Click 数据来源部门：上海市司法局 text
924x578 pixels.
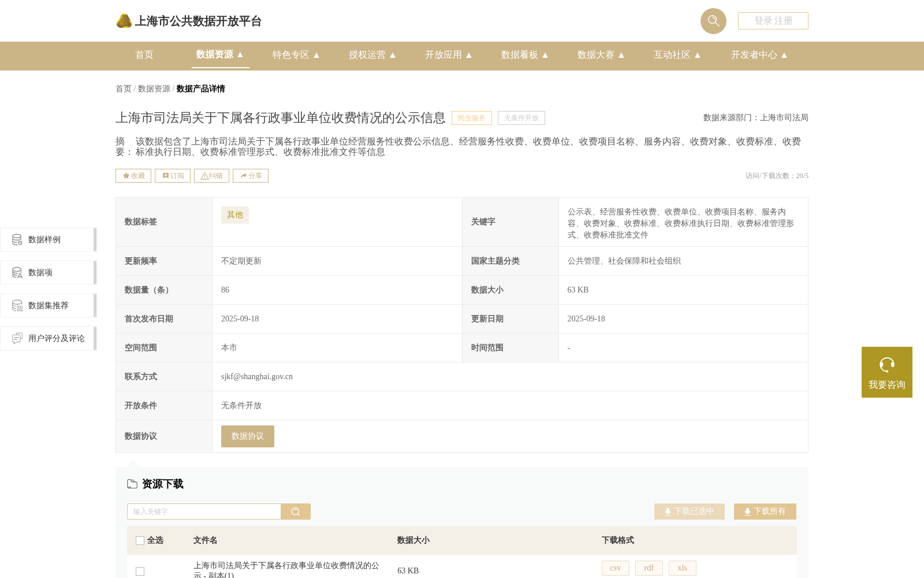click(x=756, y=118)
